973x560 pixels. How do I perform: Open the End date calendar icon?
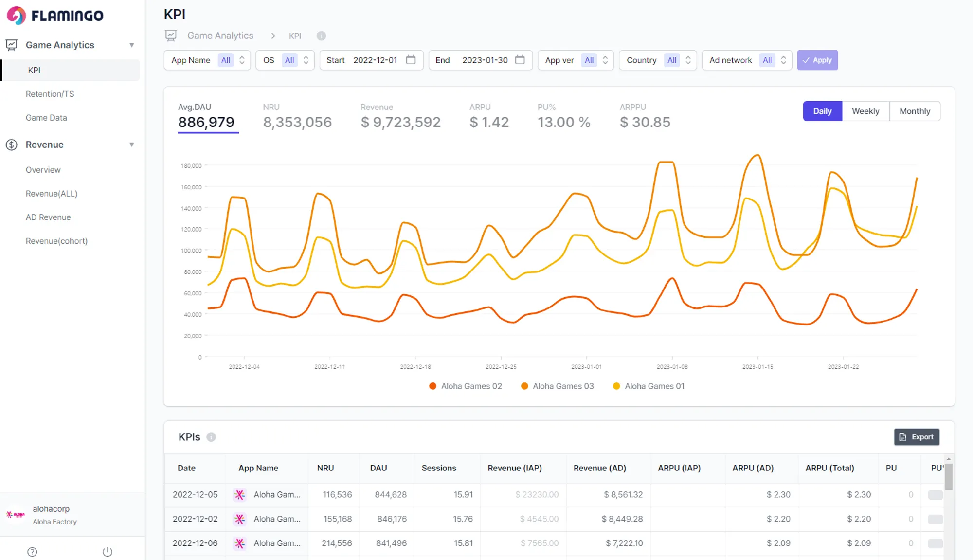point(520,60)
